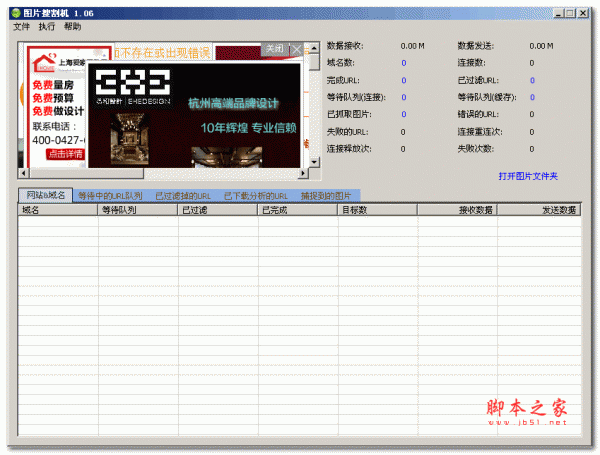Click the 完成URL value
This screenshot has height=455, width=600.
point(404,80)
